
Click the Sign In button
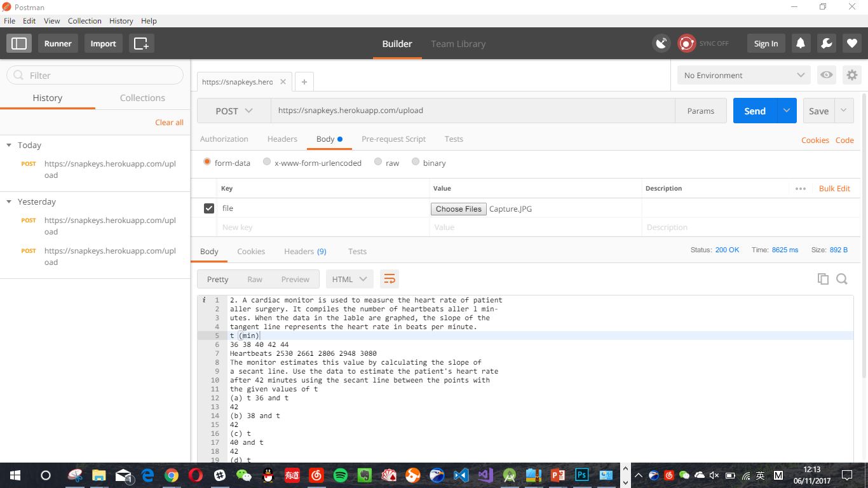pos(766,43)
